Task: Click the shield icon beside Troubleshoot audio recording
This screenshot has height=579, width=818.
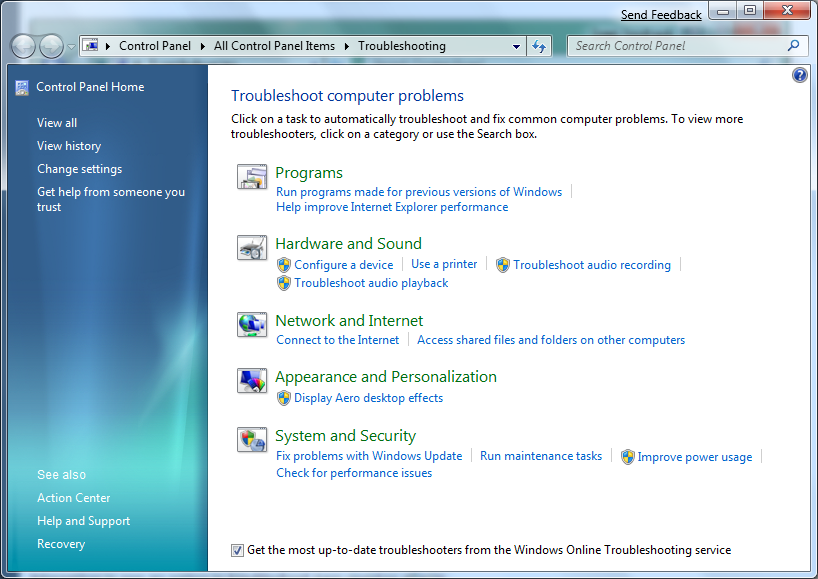Action: [x=502, y=265]
